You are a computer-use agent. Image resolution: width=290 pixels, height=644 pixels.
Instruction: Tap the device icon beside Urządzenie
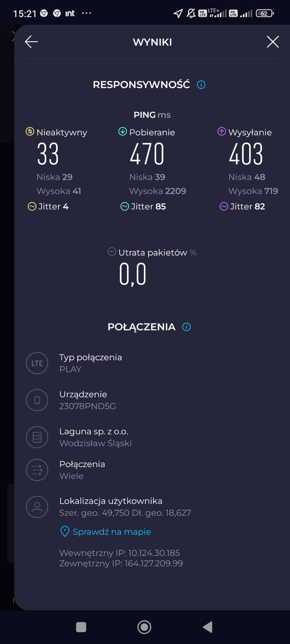(37, 400)
